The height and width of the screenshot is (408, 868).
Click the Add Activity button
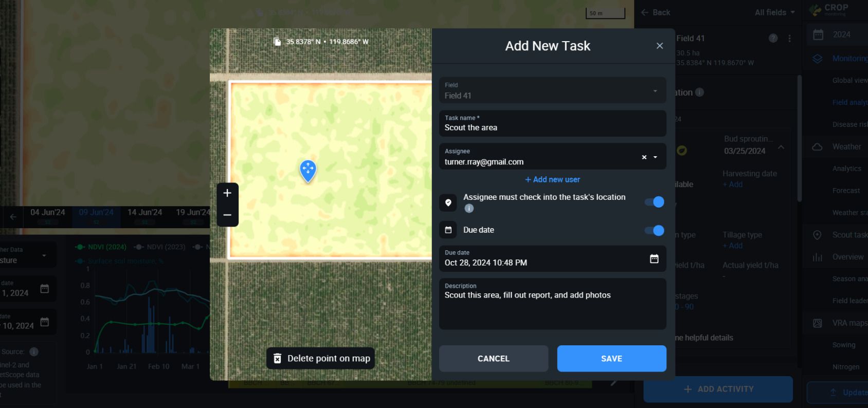pos(718,389)
